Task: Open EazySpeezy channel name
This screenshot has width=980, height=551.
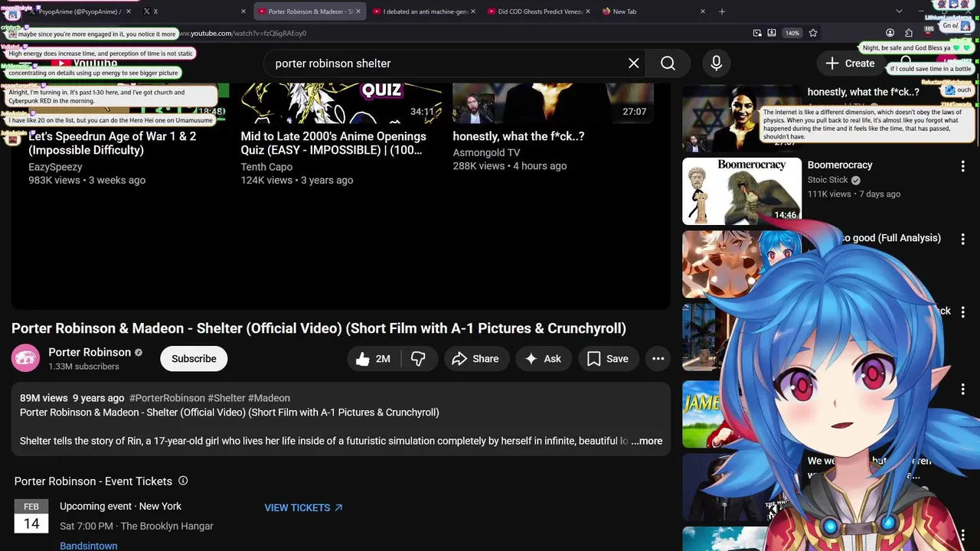Action: (x=55, y=166)
